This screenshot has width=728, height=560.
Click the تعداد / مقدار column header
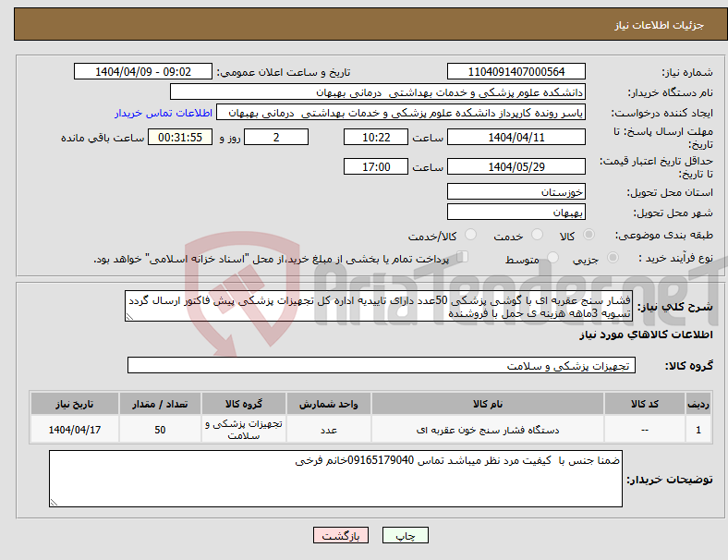coord(160,404)
